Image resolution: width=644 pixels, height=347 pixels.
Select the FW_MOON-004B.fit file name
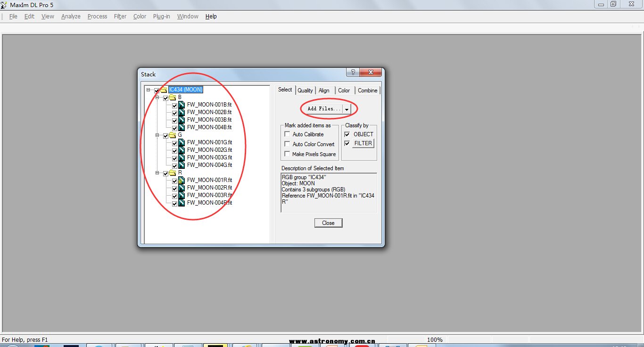click(209, 127)
